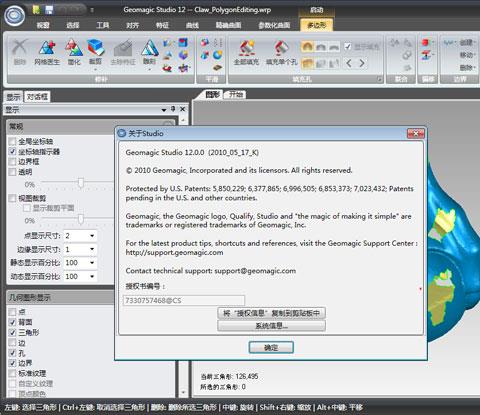This screenshot has width=480, height=415.
Task: Click the red solid icon in 偏移 group
Action: pos(426,43)
